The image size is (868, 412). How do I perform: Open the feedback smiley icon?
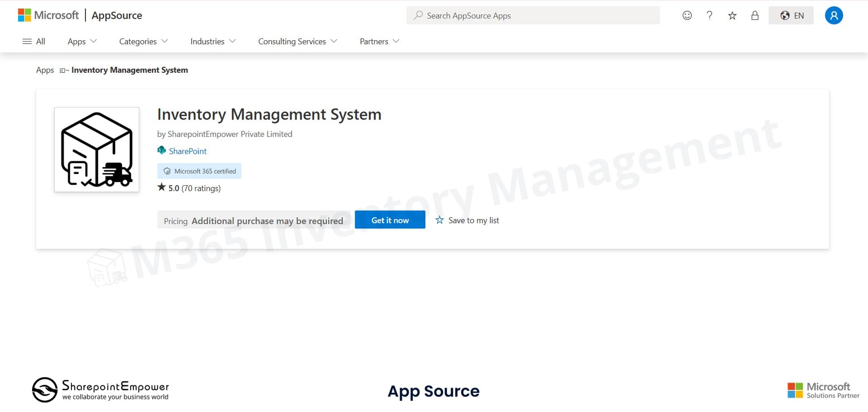[x=687, y=15]
